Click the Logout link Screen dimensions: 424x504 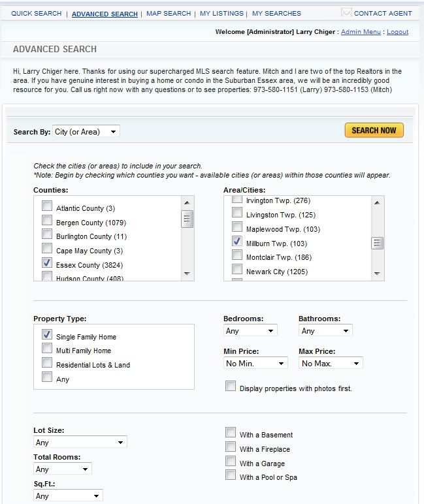(x=397, y=32)
